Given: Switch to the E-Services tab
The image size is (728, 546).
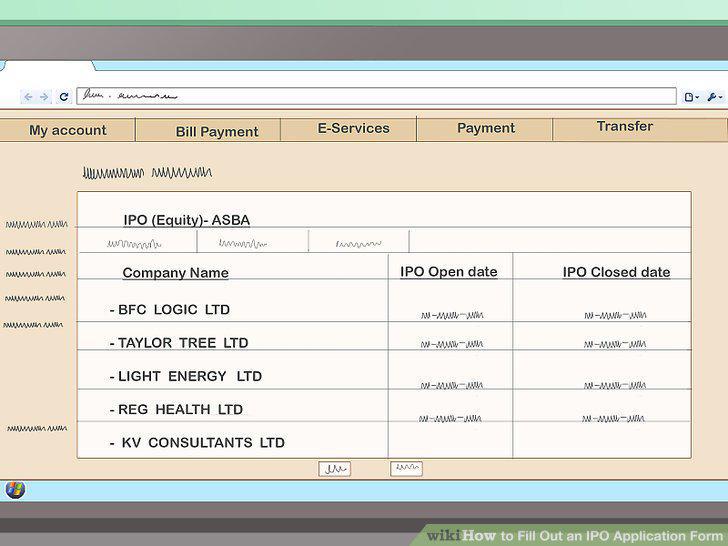Looking at the screenshot, I should [x=349, y=129].
